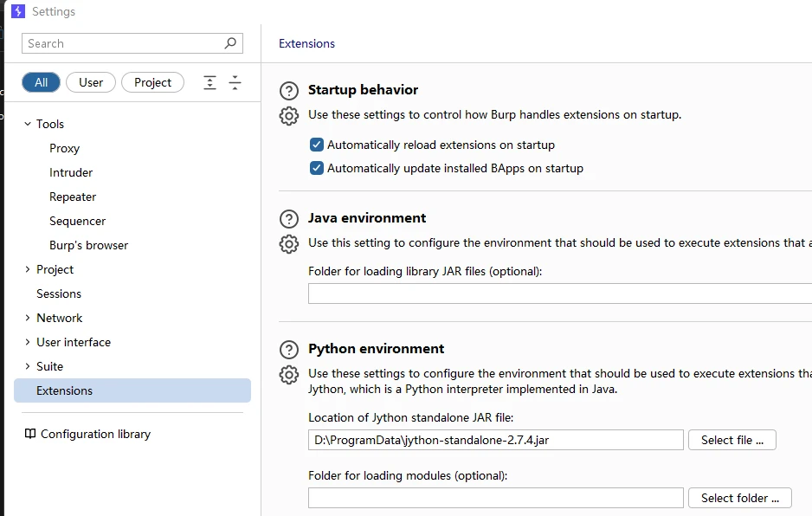Expand the Network tree section

point(28,318)
